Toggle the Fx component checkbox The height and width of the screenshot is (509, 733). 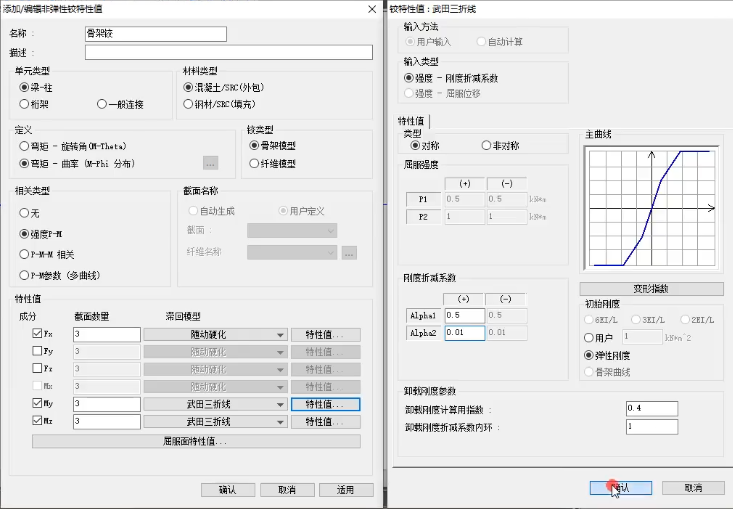point(39,335)
